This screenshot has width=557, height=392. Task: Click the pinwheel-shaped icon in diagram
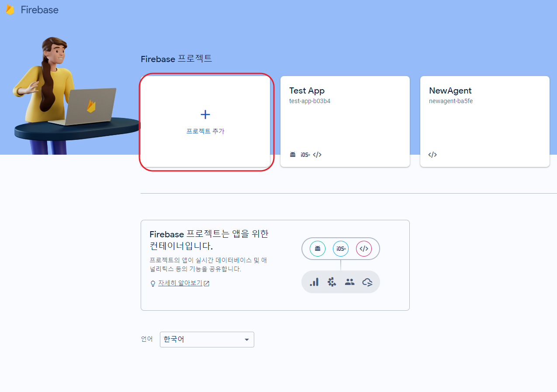(x=332, y=282)
